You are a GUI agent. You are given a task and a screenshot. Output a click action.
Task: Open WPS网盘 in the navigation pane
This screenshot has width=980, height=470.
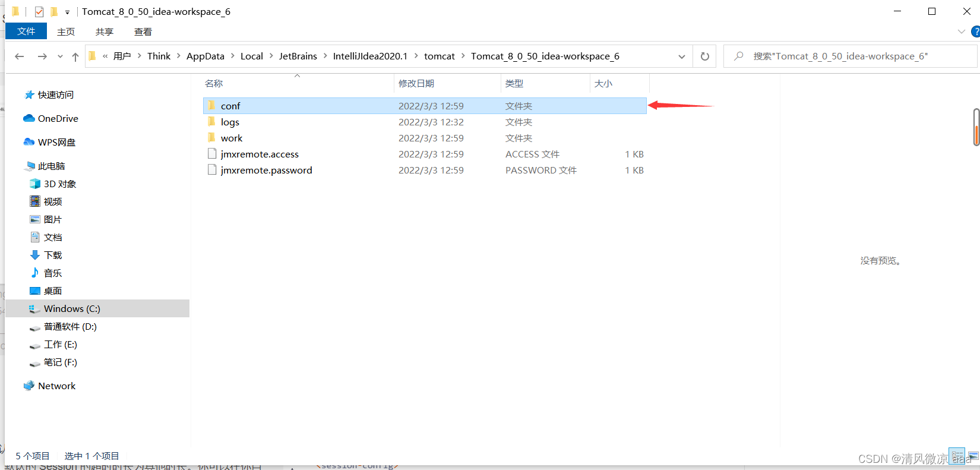(56, 142)
